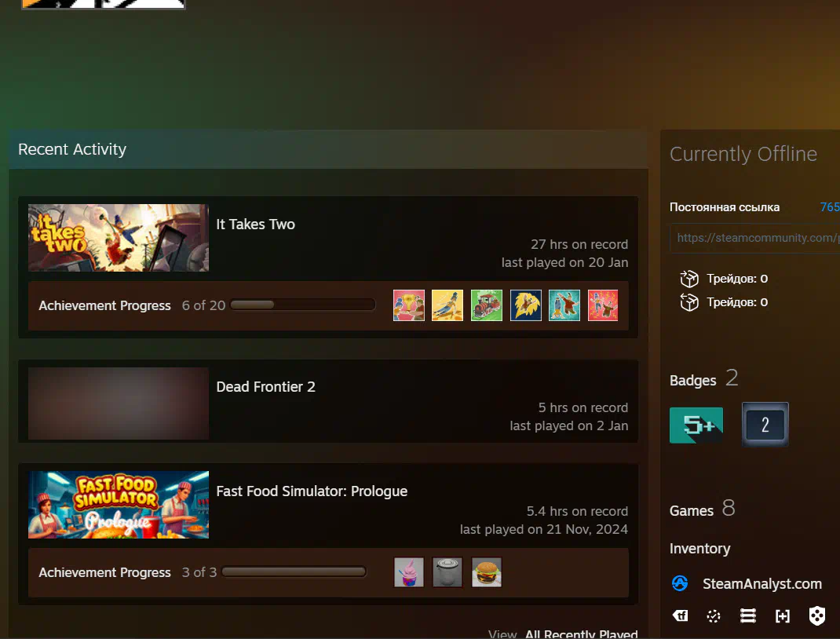
Task: View the yellow sliding-figure achievement icon
Action: [x=447, y=305]
